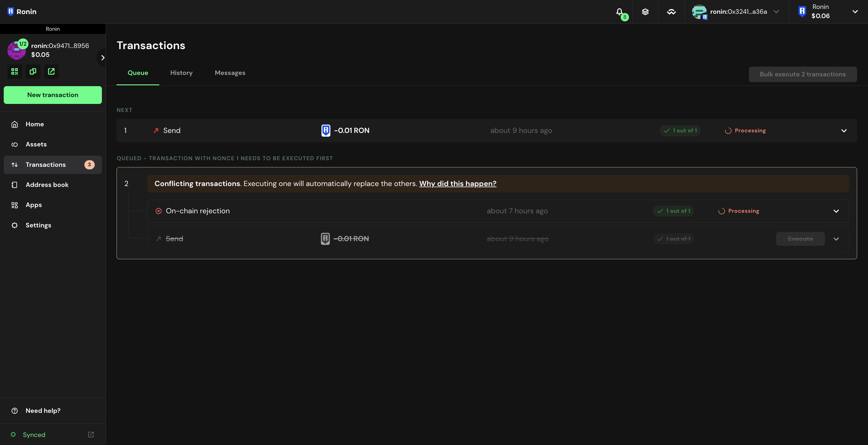Viewport: 868px width, 445px height.
Task: Click the Transactions count badge 3
Action: coord(89,165)
